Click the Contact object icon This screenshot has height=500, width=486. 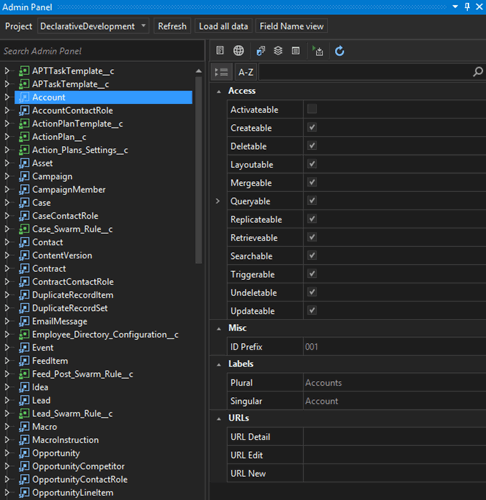[24, 242]
